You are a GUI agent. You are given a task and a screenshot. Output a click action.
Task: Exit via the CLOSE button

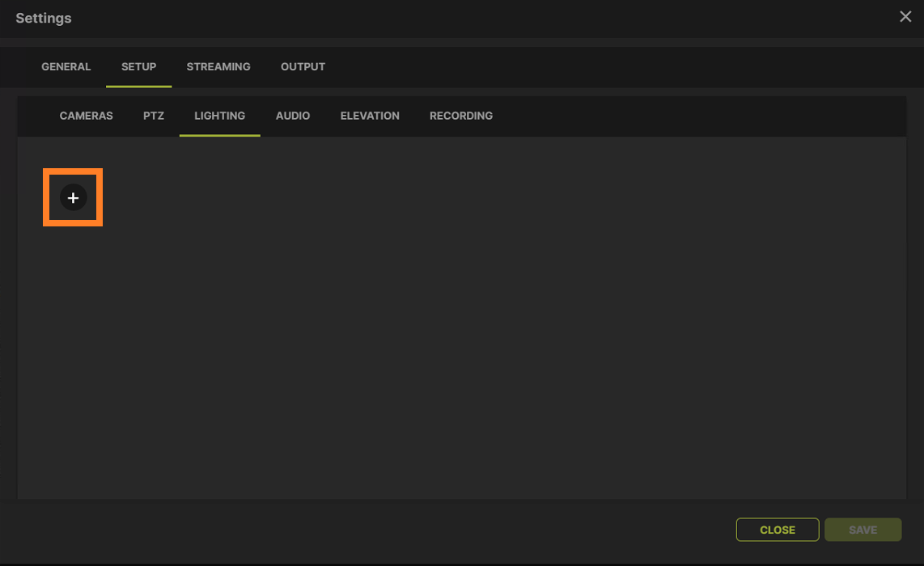(777, 530)
